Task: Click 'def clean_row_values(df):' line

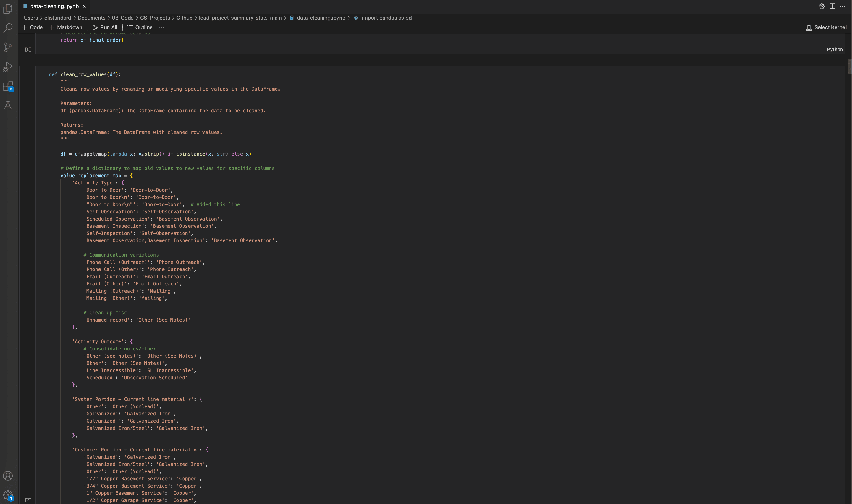Action: [85, 74]
